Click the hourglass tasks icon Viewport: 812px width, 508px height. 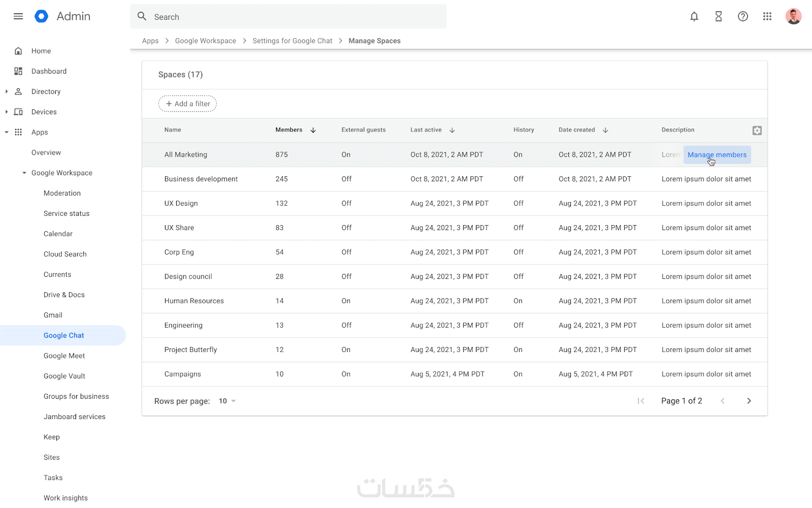point(719,17)
